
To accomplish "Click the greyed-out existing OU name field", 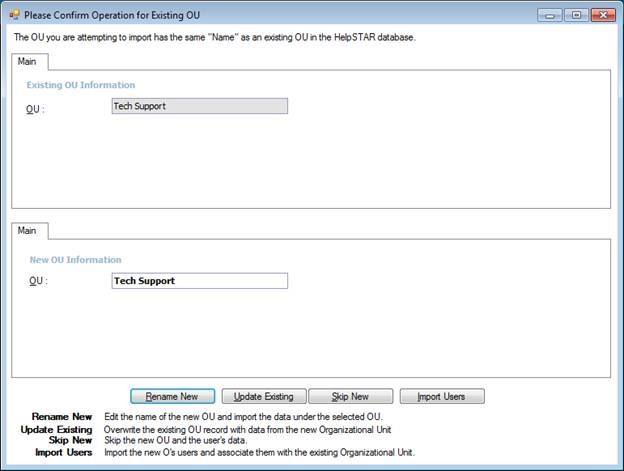I will pos(199,106).
